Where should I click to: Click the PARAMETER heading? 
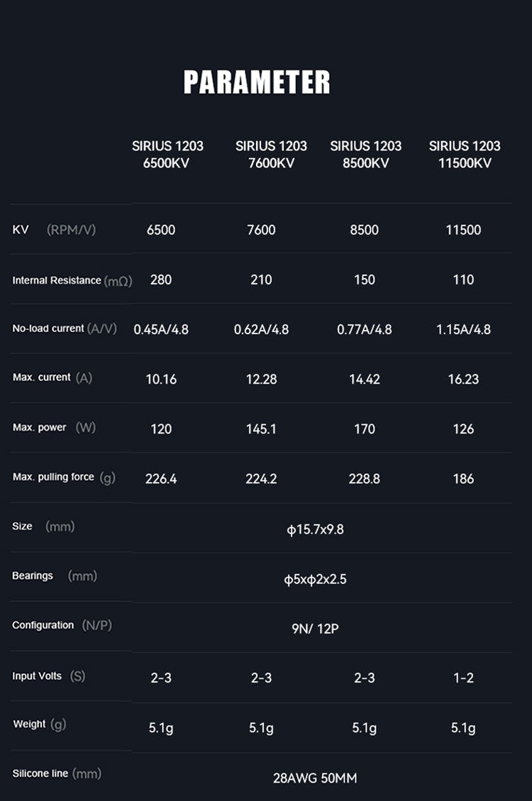[257, 82]
